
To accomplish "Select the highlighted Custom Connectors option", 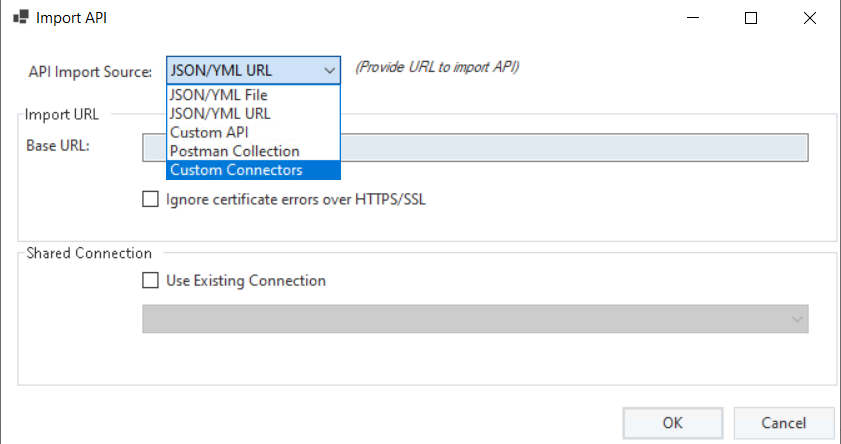I will (253, 170).
